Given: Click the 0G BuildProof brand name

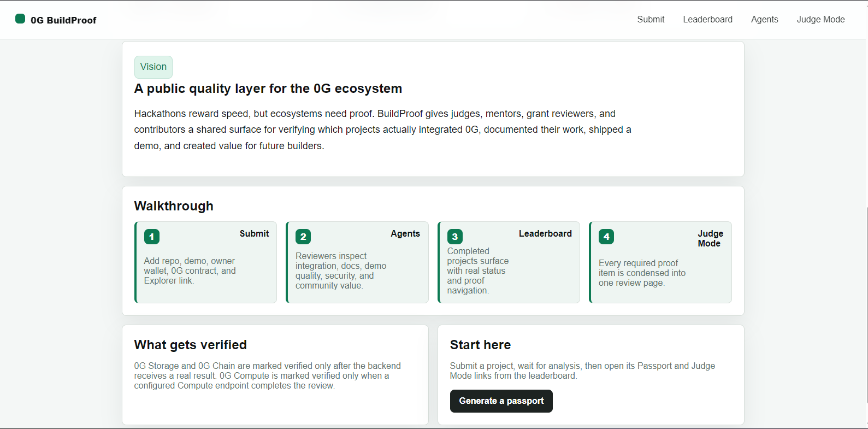Looking at the screenshot, I should 63,20.
